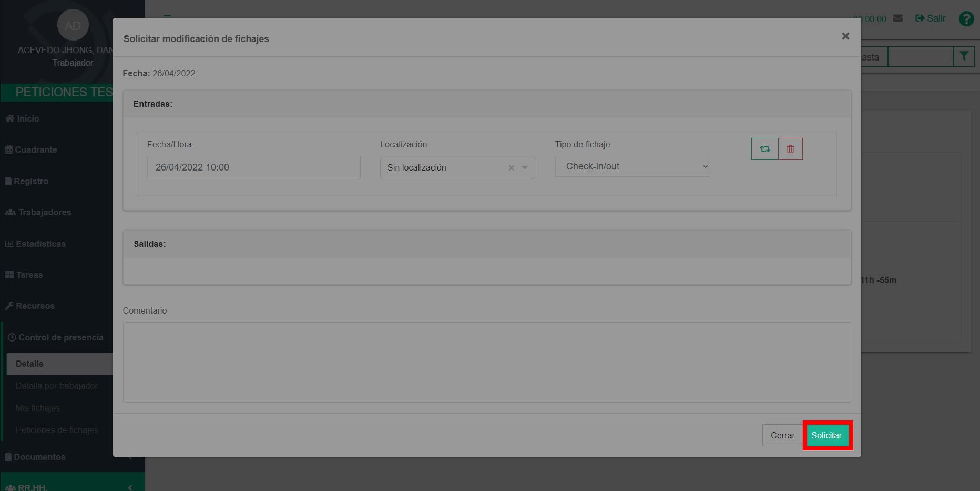
Task: Close the modal with X icon
Action: pyautogui.click(x=845, y=36)
